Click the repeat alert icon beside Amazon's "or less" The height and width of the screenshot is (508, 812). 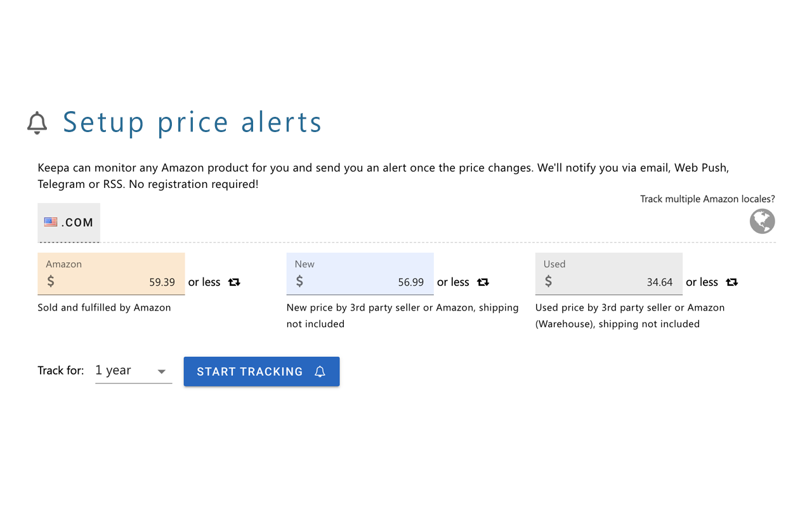pos(233,282)
